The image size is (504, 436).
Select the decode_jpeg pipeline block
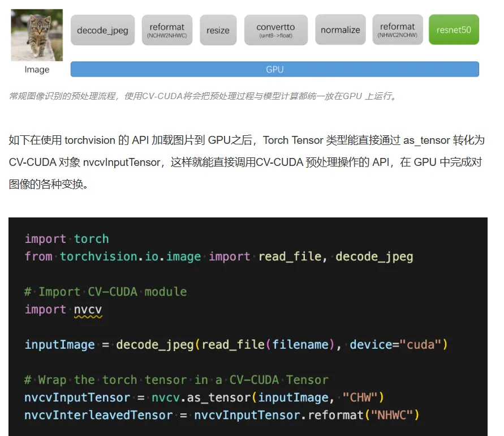pos(102,30)
